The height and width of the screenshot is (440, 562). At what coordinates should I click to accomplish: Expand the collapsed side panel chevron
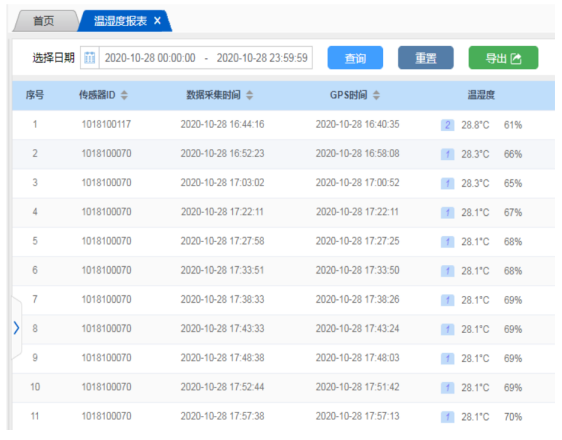coord(16,328)
